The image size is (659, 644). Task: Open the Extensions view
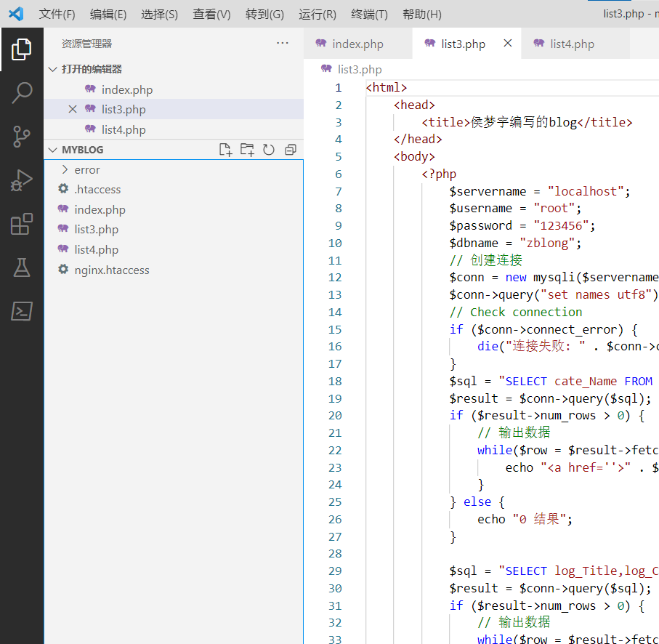(22, 224)
